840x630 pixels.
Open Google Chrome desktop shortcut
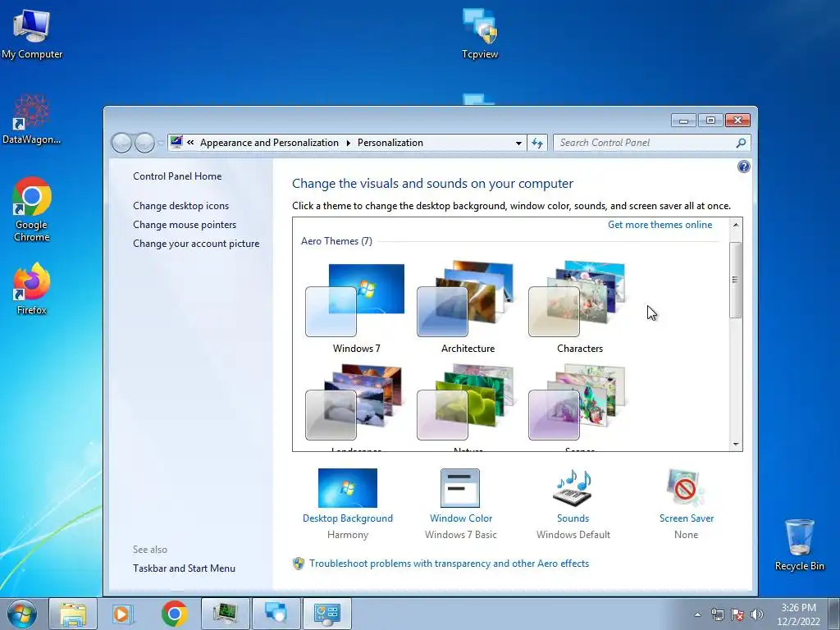pyautogui.click(x=32, y=209)
